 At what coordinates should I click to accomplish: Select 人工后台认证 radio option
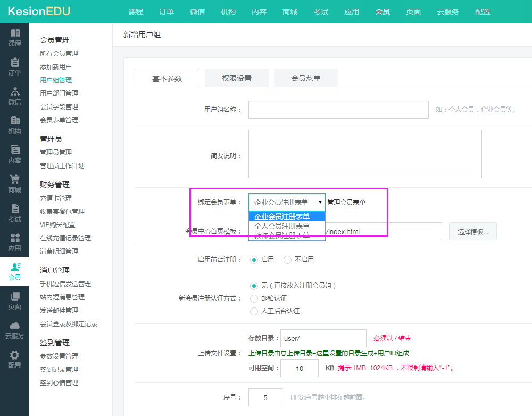point(254,311)
